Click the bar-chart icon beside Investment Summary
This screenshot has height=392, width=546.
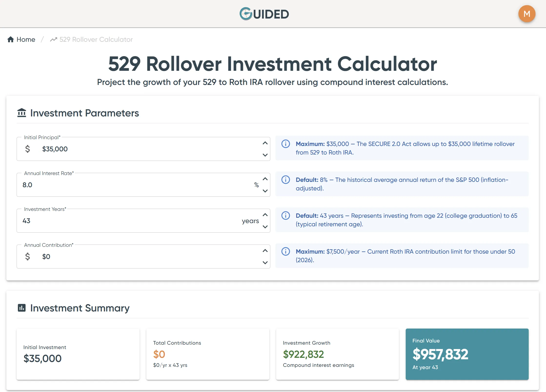pyautogui.click(x=22, y=308)
